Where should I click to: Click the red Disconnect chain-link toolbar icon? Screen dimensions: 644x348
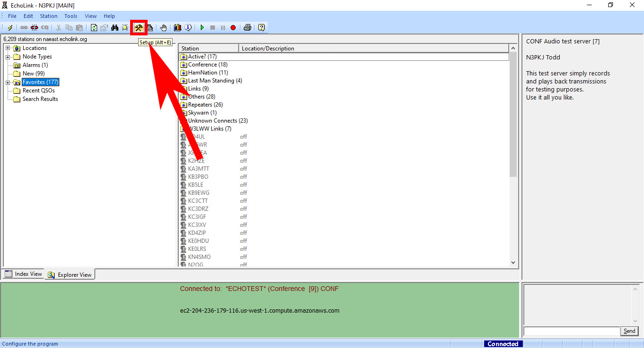[34, 28]
